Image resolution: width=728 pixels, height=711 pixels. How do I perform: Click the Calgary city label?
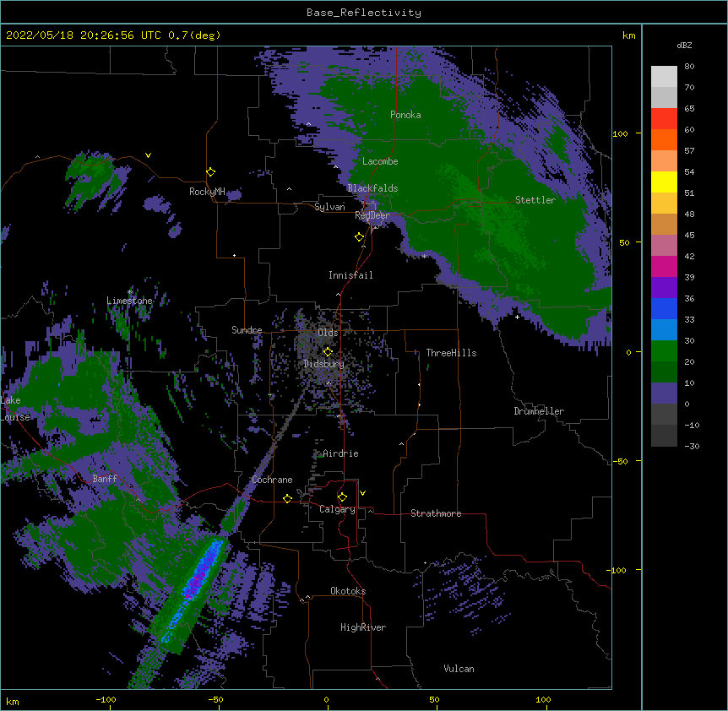(337, 509)
